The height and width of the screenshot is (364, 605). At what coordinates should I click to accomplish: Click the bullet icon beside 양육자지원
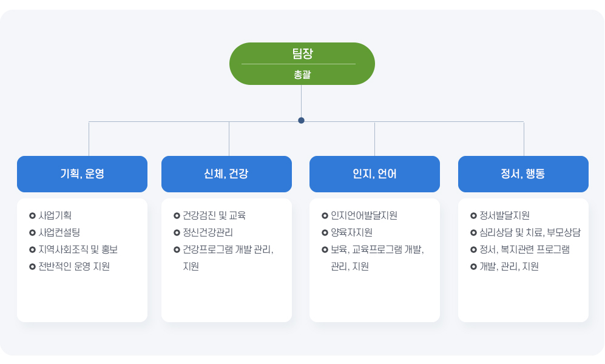tap(325, 232)
